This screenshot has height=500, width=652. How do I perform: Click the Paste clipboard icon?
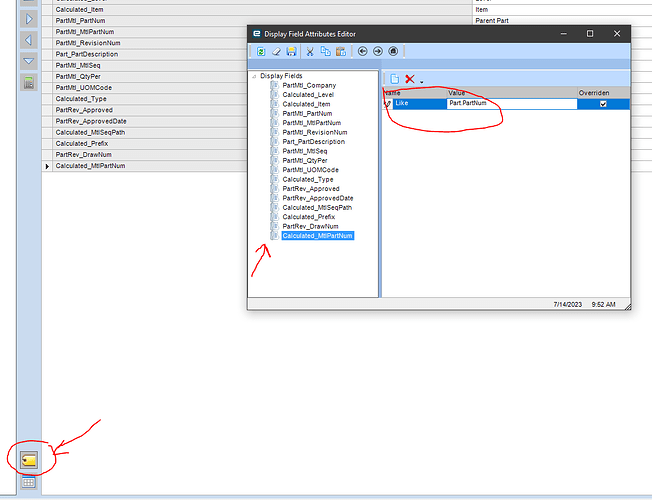[341, 52]
